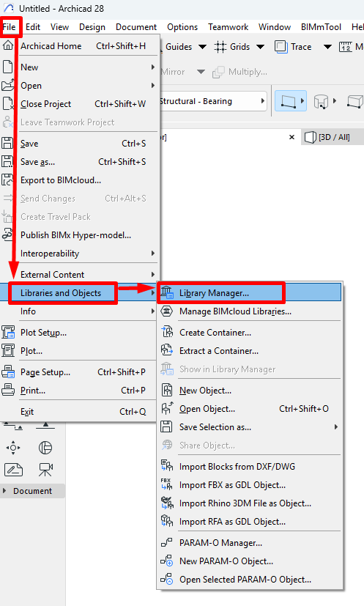Expand the Info submenu
The image size is (364, 606).
[80, 311]
